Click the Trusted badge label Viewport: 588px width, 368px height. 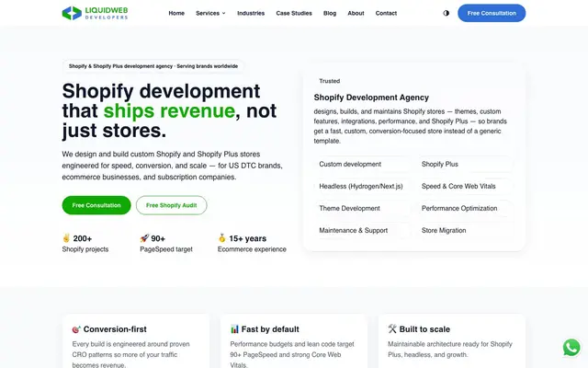point(329,81)
